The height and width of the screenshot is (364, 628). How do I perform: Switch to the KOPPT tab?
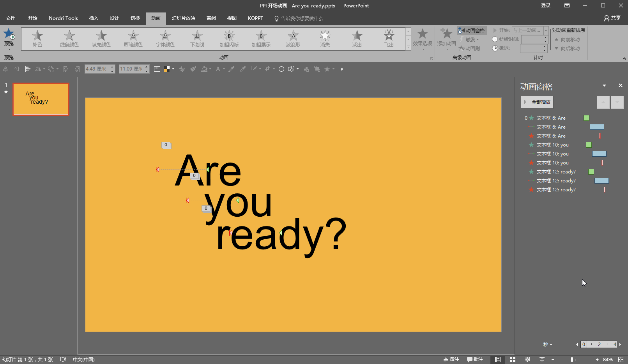255,18
